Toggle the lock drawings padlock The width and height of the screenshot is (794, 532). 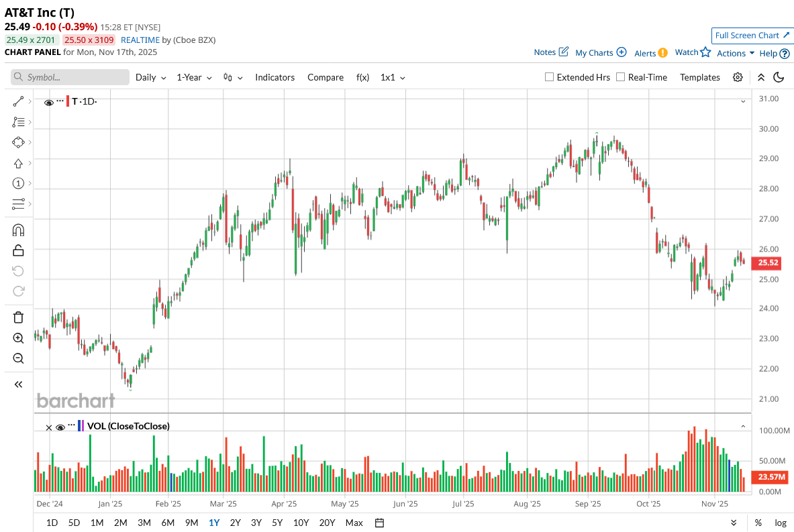tap(18, 250)
